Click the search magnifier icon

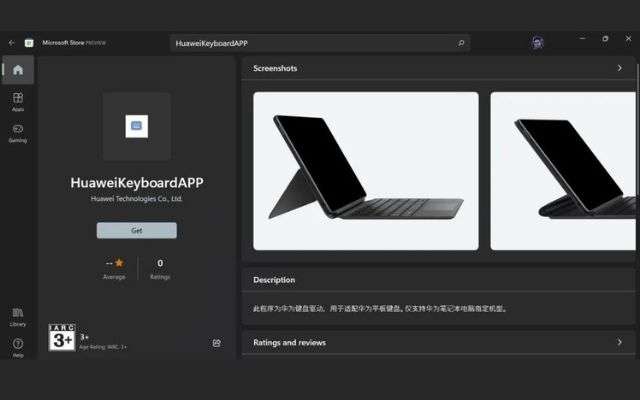coord(461,43)
